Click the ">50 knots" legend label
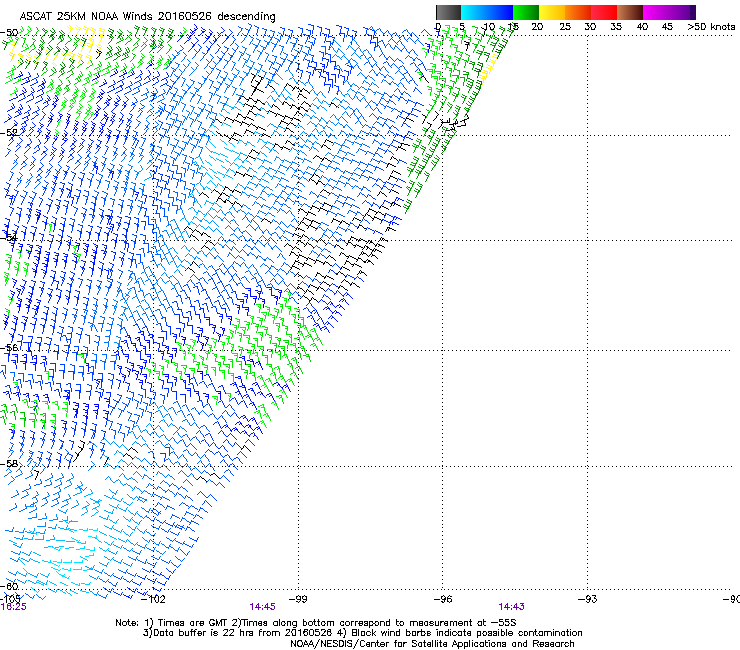 tap(711, 27)
